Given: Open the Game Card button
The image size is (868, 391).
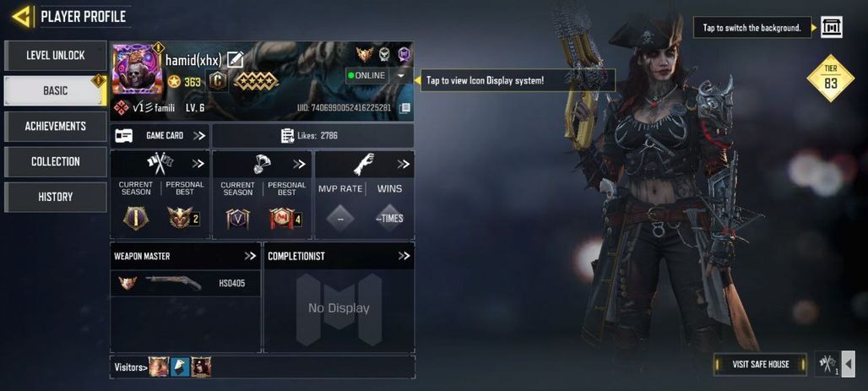Looking at the screenshot, I should [160, 136].
